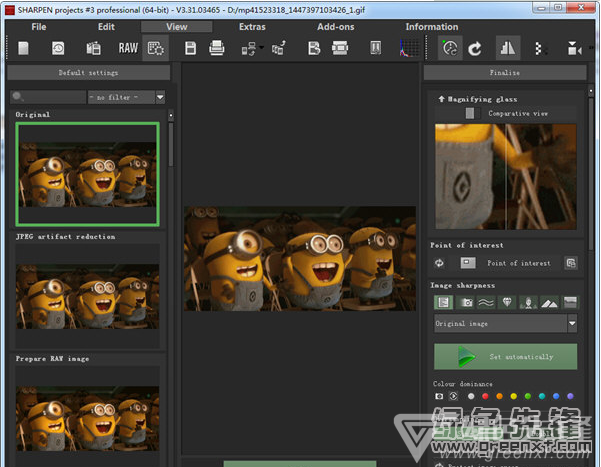Open the View menu
Screen dimensions: 601x467
click(177, 27)
